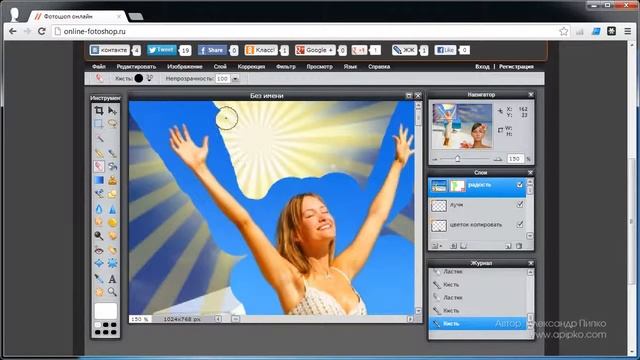Select the Sponge tool
This screenshot has width=640, height=360.
(x=112, y=222)
